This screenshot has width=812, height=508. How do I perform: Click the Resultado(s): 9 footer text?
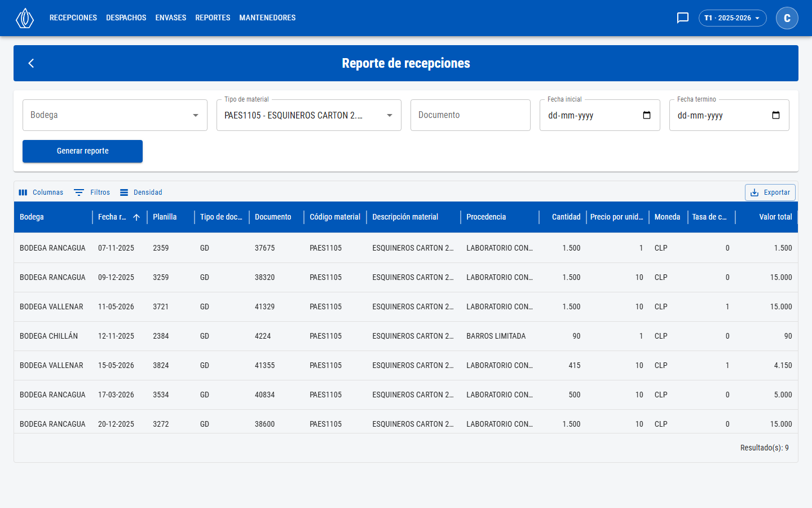pyautogui.click(x=764, y=448)
